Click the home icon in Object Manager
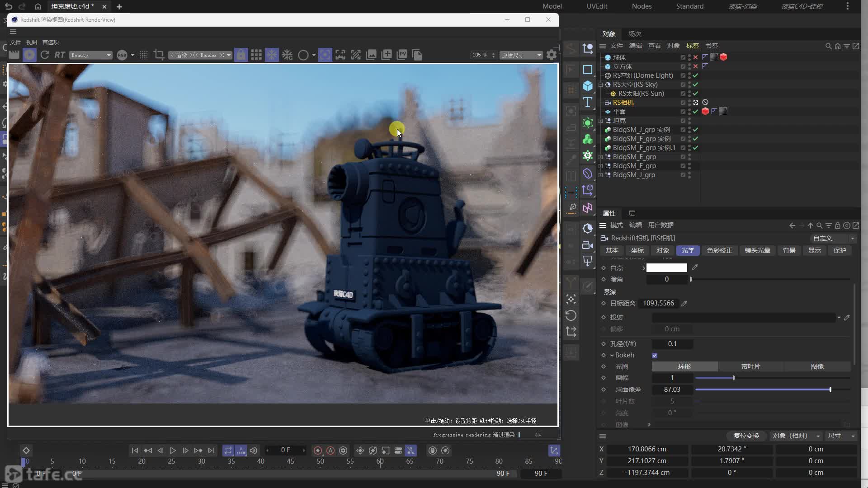Image resolution: width=868 pixels, height=488 pixels. click(x=838, y=46)
